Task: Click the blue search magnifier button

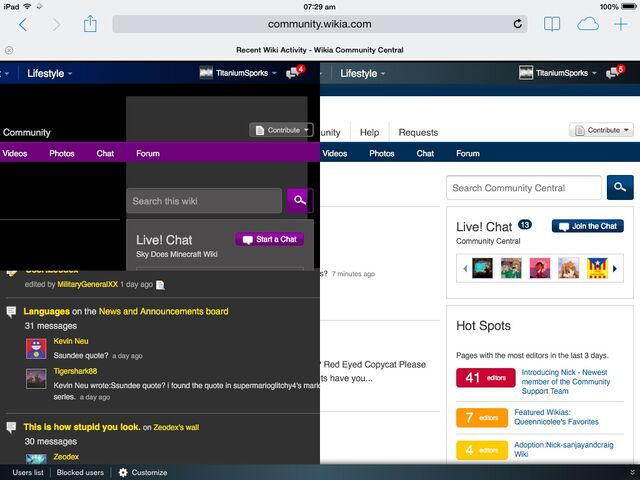Action: 620,187
